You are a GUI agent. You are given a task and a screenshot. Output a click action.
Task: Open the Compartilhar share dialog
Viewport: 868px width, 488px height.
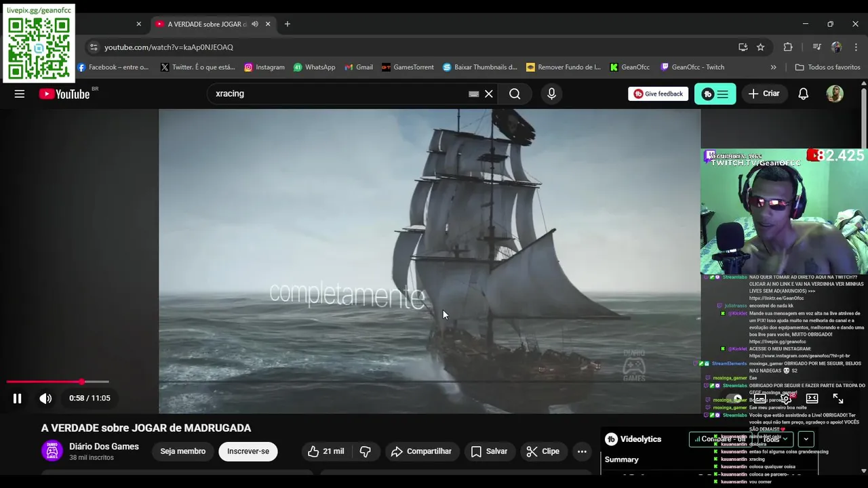coord(422,451)
